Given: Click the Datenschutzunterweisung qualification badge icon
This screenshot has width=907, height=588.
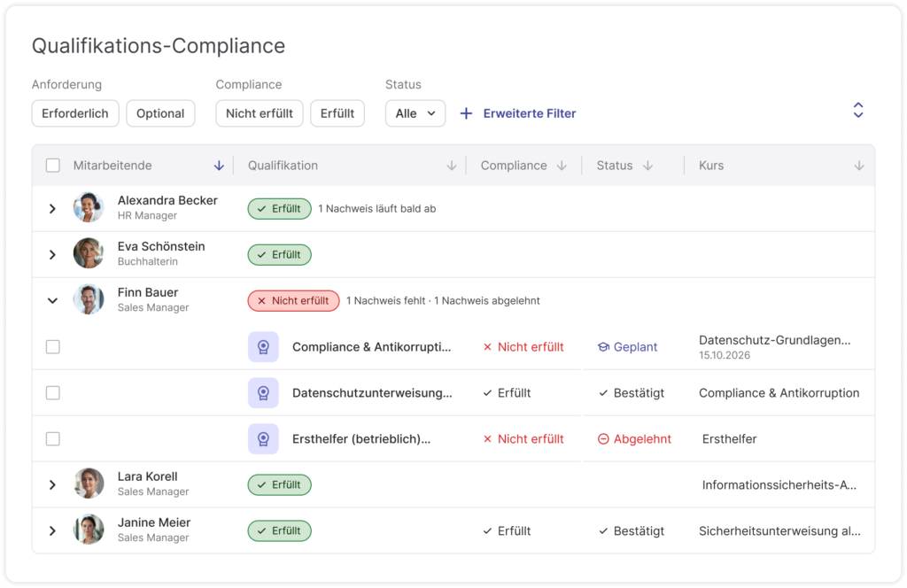Looking at the screenshot, I should point(263,393).
